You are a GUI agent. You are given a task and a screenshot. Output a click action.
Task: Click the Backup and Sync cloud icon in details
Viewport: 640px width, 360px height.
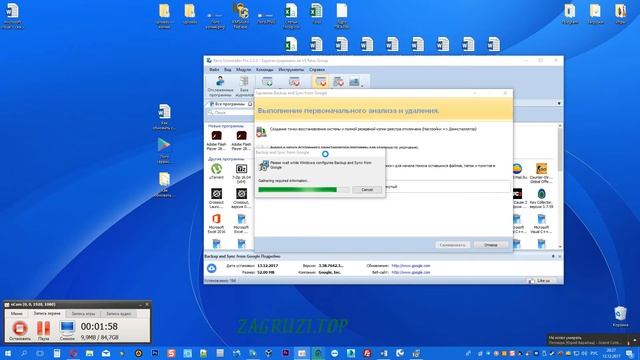click(211, 269)
